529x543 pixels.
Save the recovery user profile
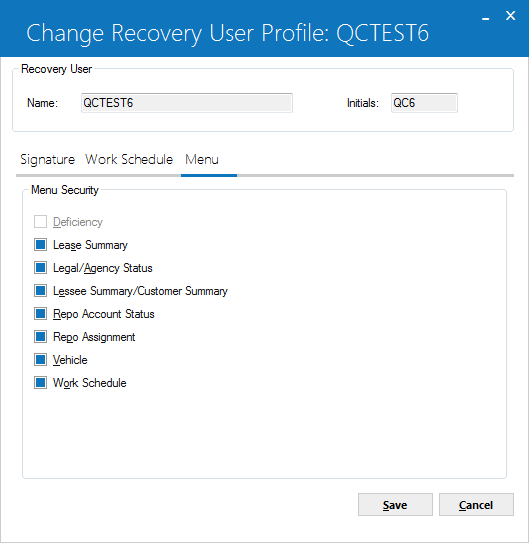click(x=395, y=505)
